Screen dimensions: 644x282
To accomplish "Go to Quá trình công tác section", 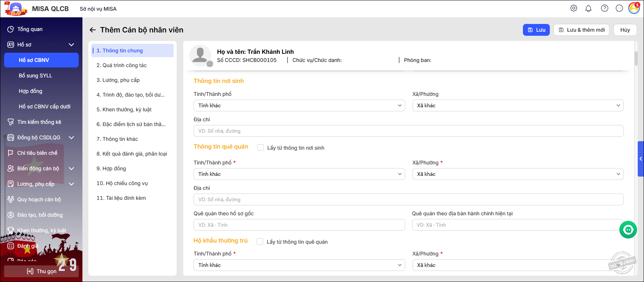I will [x=121, y=65].
